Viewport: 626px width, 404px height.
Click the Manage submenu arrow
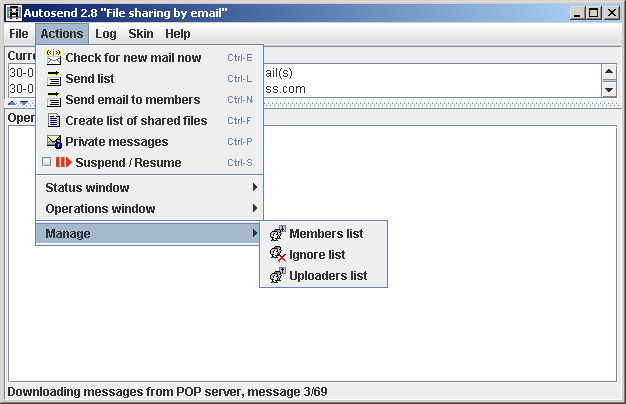(x=255, y=233)
